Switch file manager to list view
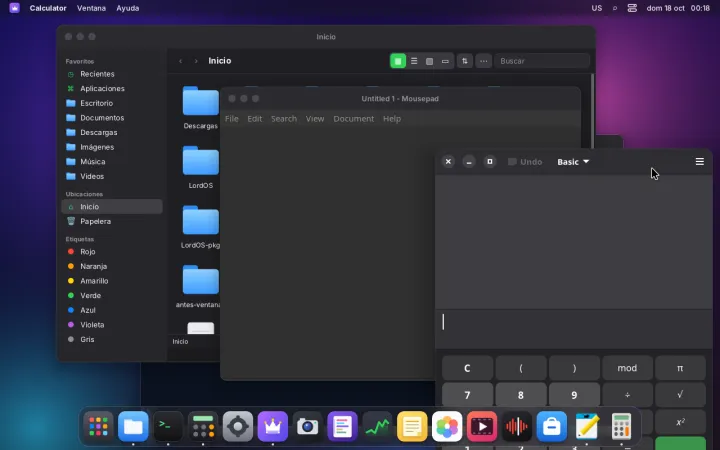This screenshot has width=720, height=450. [x=414, y=61]
